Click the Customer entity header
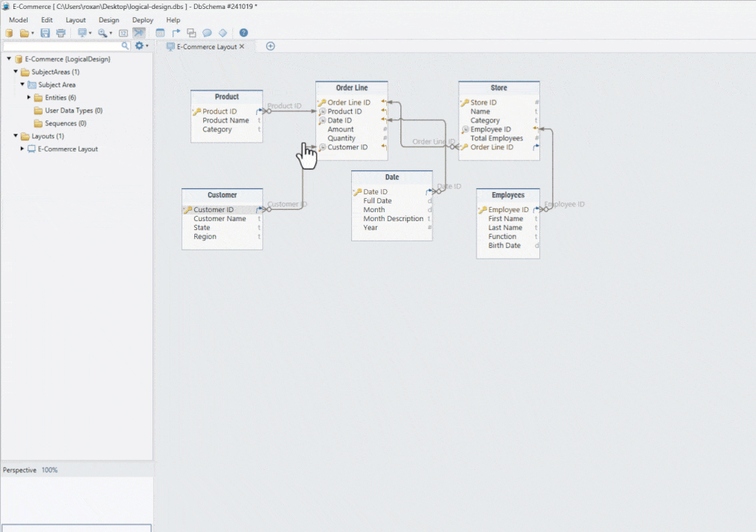This screenshot has height=532, width=756. (x=223, y=195)
